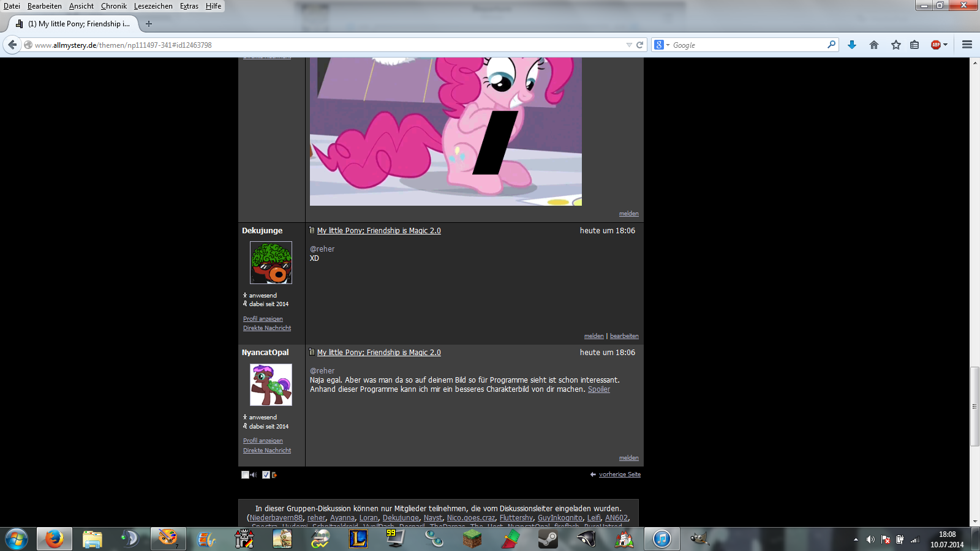980x551 pixels.
Task: Expand the Adblock Plus dropdown arrow
Action: 946,45
